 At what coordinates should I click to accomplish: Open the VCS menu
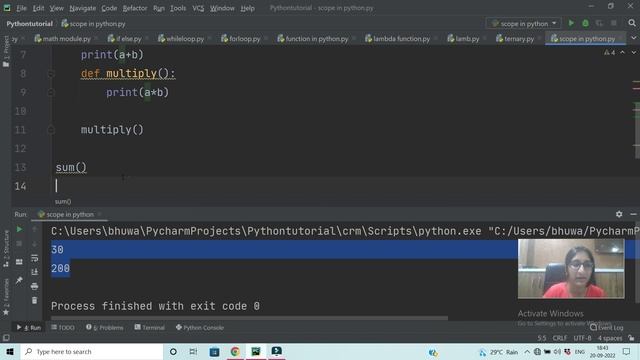pos(198,8)
